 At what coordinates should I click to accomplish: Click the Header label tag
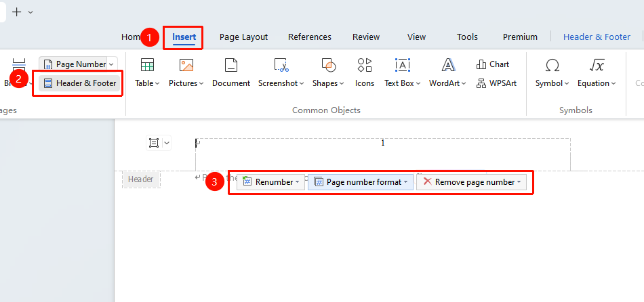click(x=141, y=179)
